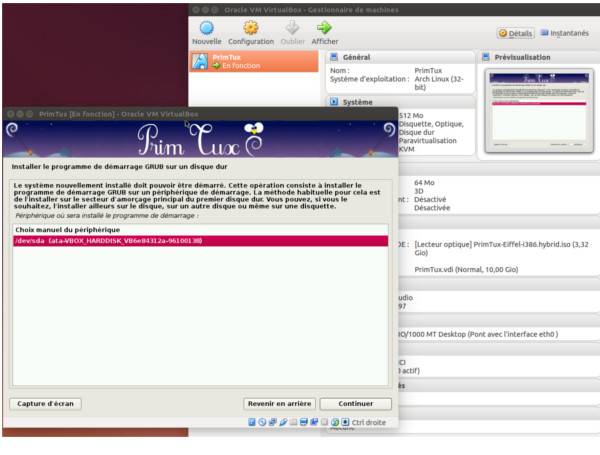
Task: Click optical disk icon in VM status bar
Action: pyautogui.click(x=262, y=422)
